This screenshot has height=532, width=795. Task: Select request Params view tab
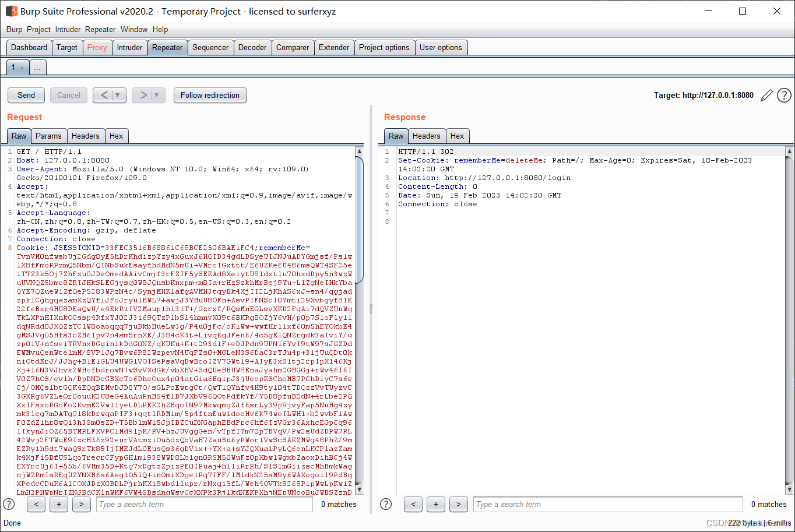pyautogui.click(x=48, y=136)
